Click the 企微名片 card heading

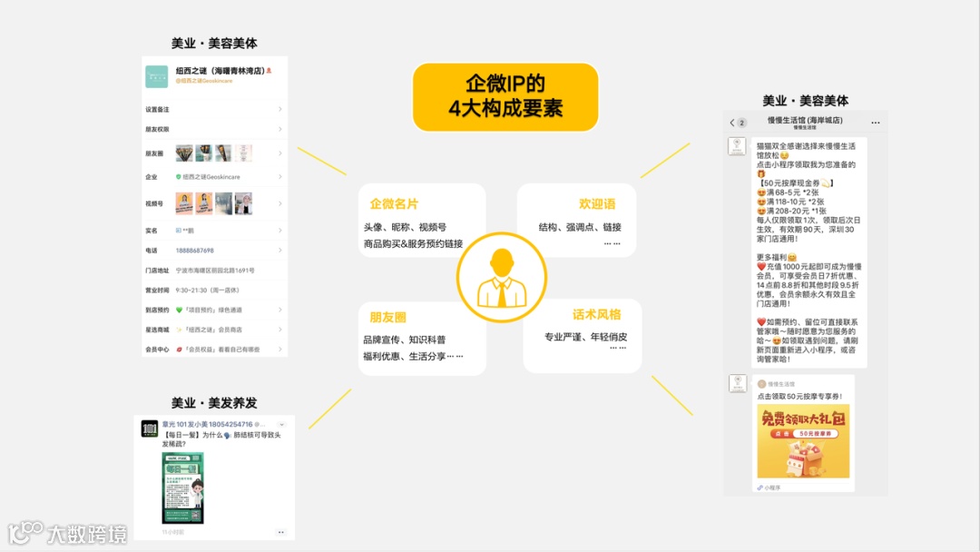[x=394, y=203]
